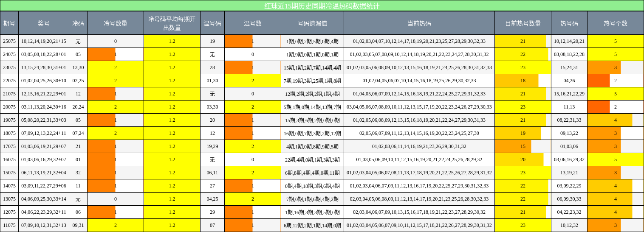Select the 当前热码 column header
644x232 pixels.
click(x=419, y=23)
